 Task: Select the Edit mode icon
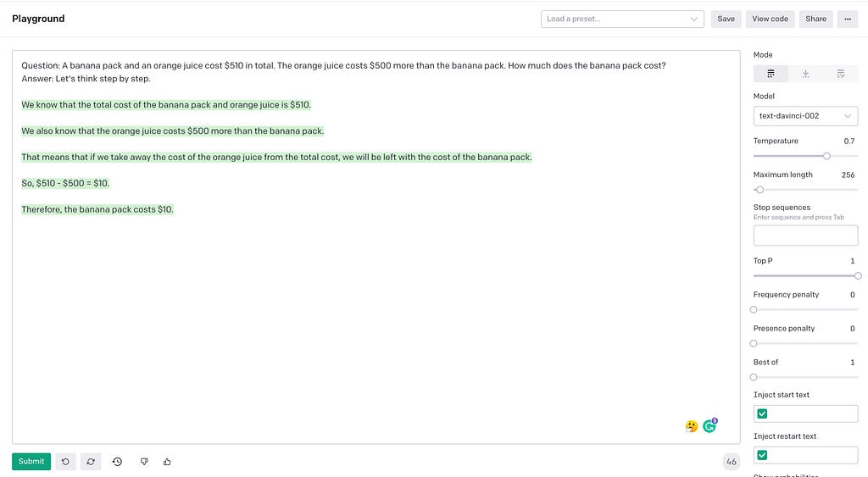[840, 74]
